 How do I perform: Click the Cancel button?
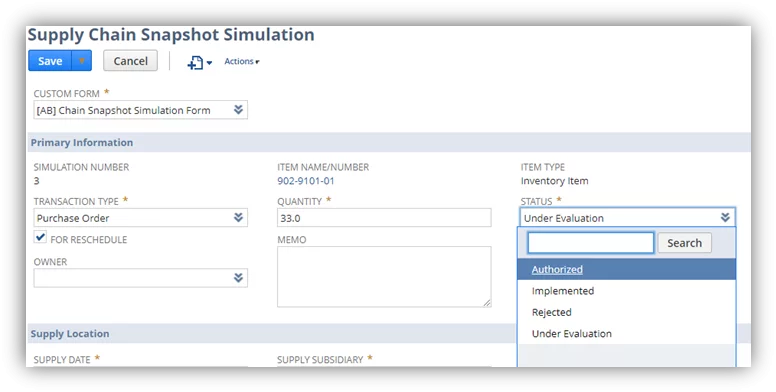(x=131, y=61)
